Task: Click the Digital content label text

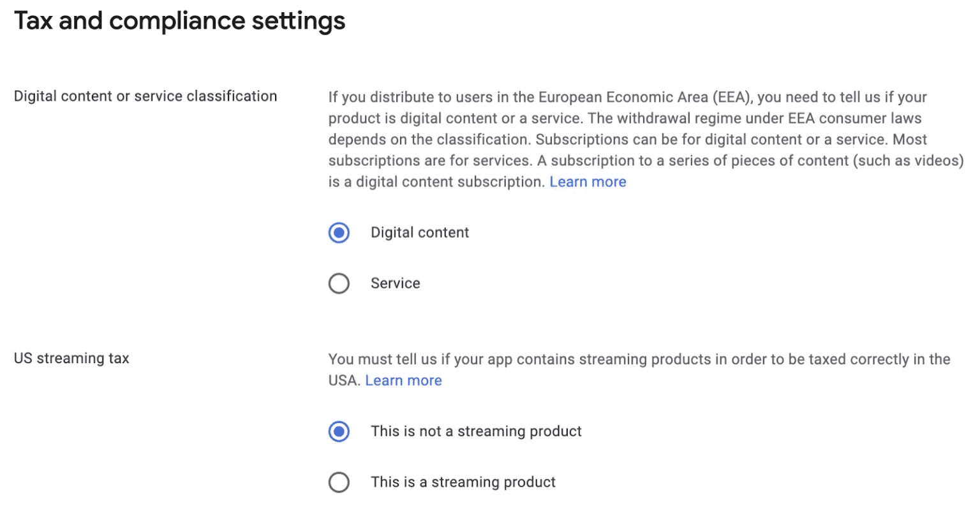Action: pyautogui.click(x=419, y=232)
